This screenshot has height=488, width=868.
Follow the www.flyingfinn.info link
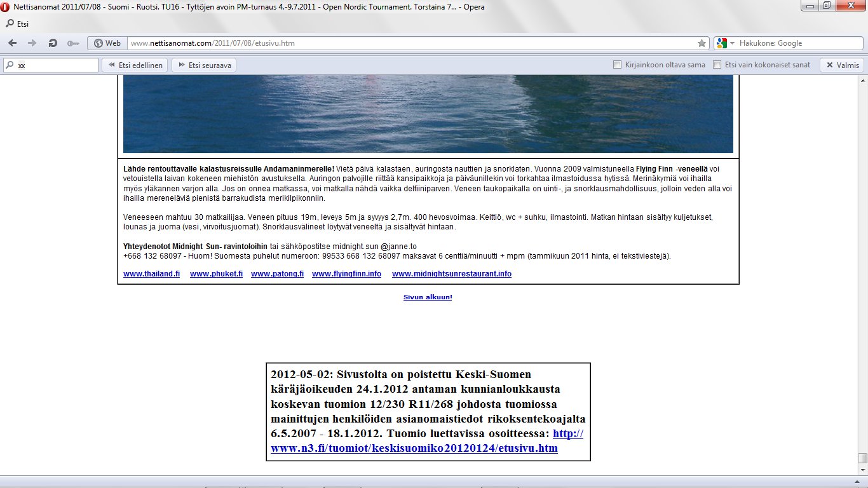346,274
